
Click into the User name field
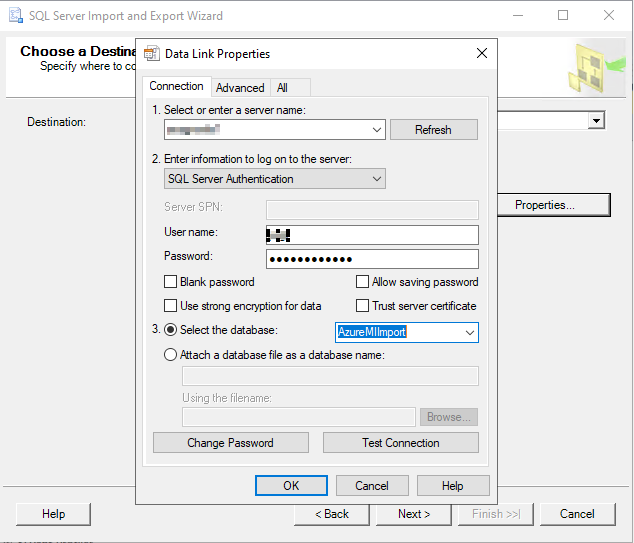pyautogui.click(x=372, y=235)
